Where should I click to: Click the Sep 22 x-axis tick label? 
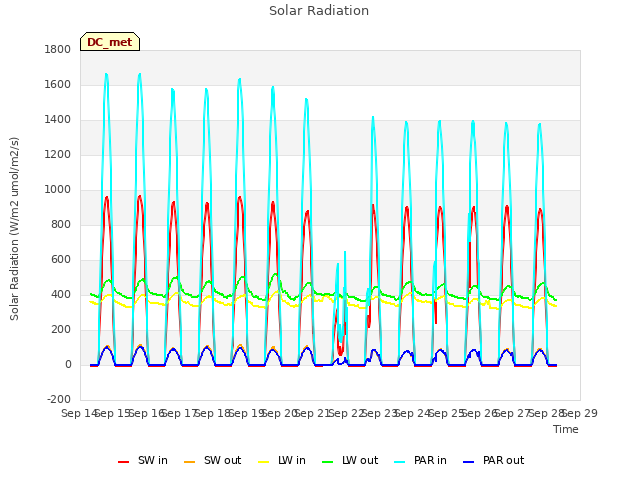[346, 413]
